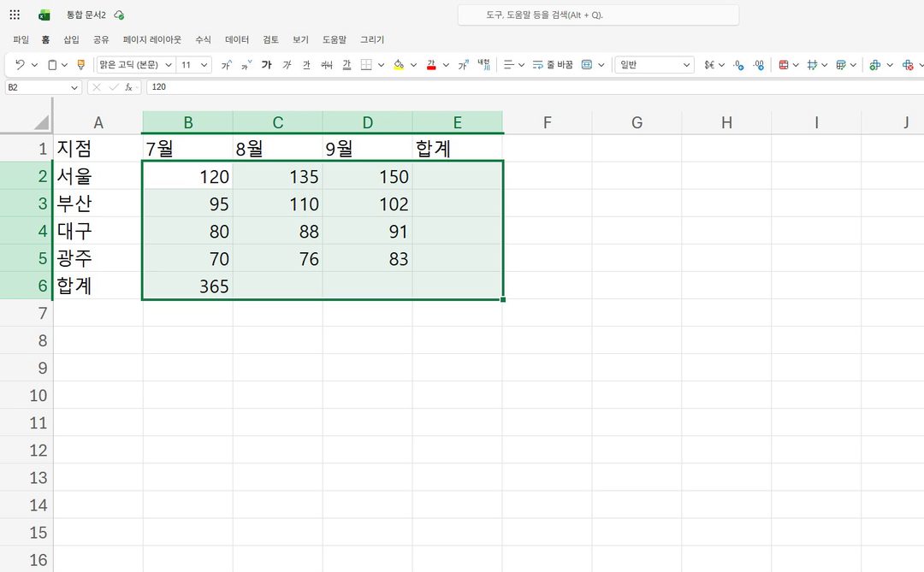Click the Excel logo icon

tap(44, 15)
